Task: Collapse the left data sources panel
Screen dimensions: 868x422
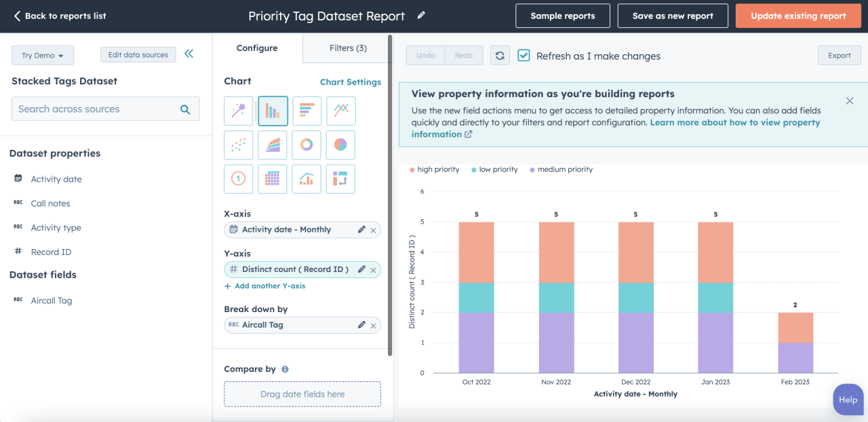Action: (189, 54)
